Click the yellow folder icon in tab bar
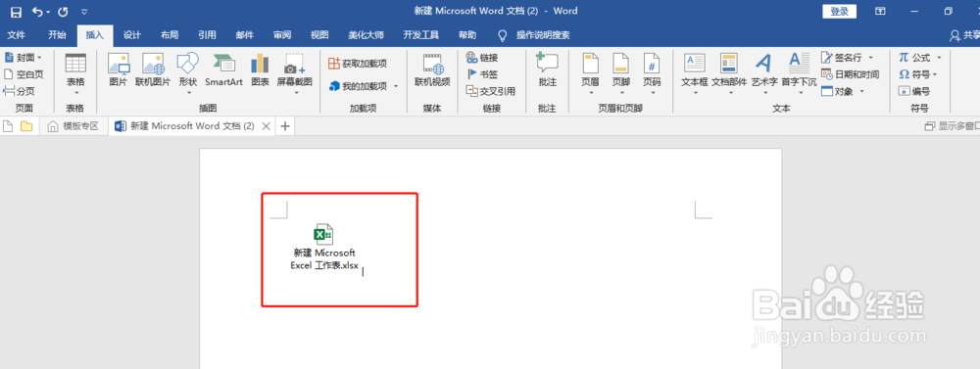 (x=26, y=126)
